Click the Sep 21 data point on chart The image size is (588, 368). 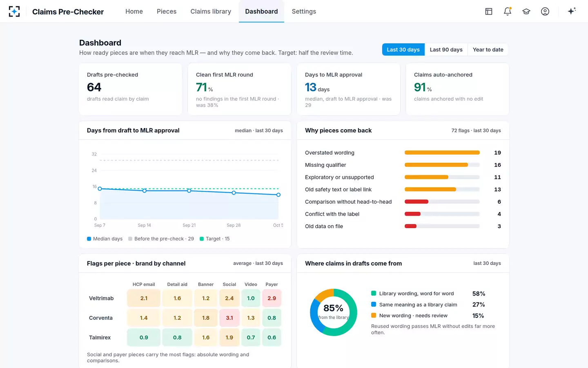click(x=189, y=191)
